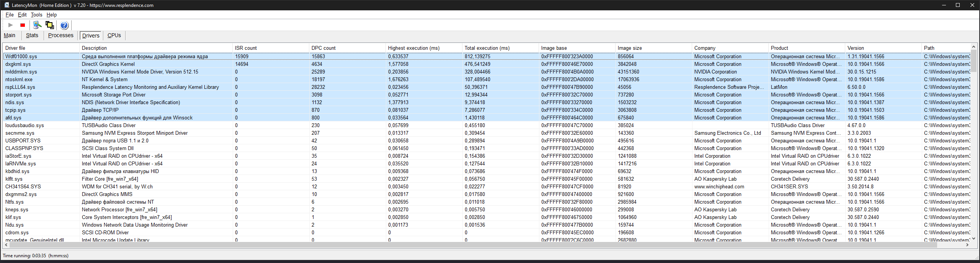Select the USBPORT.SYS driver row

click(487, 140)
